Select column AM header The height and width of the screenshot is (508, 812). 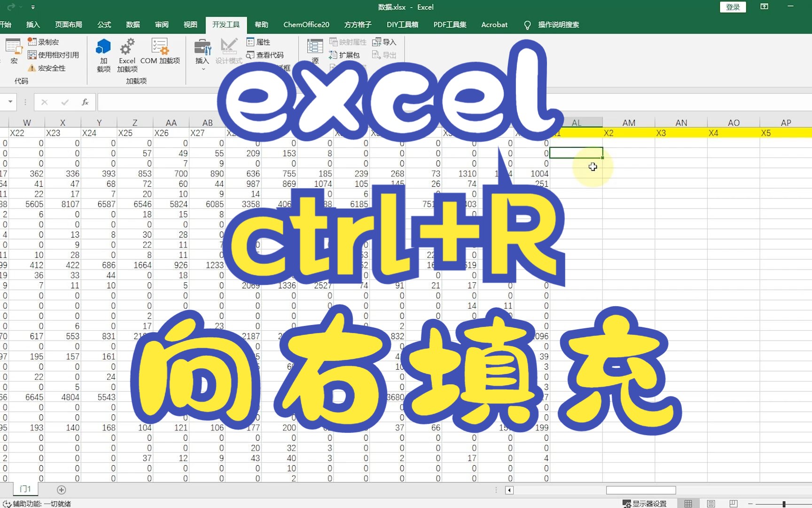point(629,122)
